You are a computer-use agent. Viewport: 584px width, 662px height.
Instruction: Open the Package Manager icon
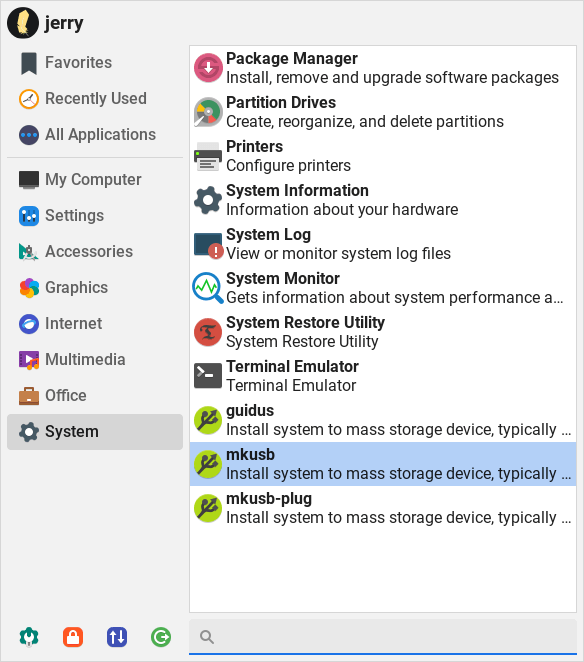click(x=208, y=68)
